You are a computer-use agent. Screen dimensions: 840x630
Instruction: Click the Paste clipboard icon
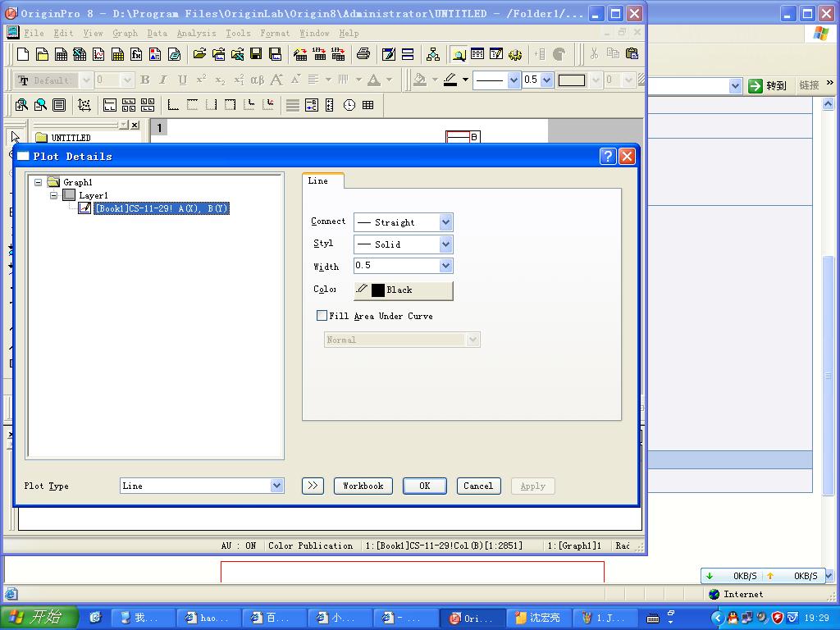tap(632, 53)
